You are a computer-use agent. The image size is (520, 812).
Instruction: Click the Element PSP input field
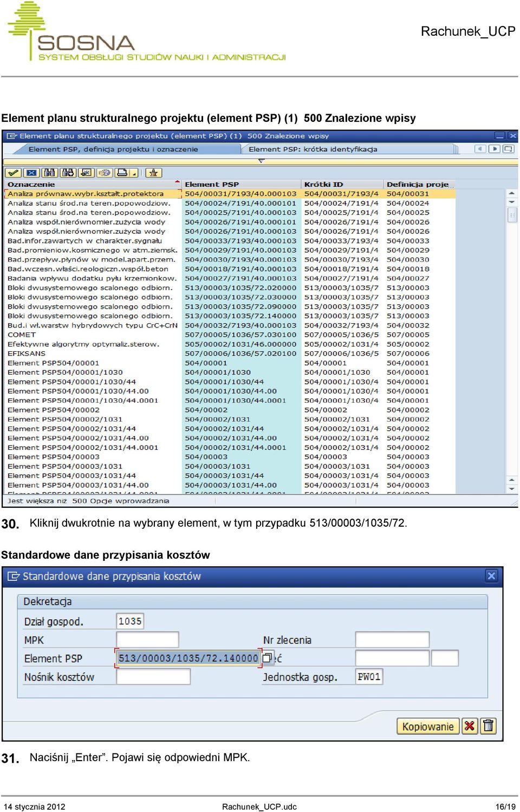188,658
